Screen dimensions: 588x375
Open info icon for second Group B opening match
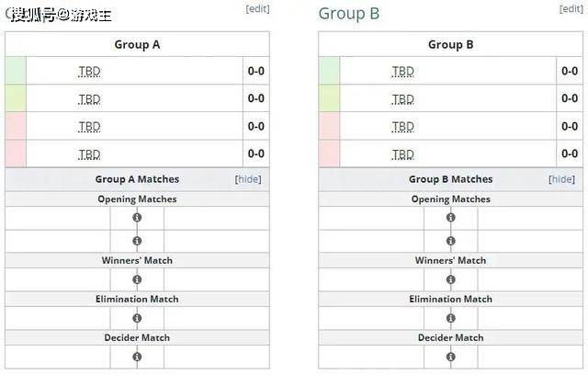click(x=451, y=241)
